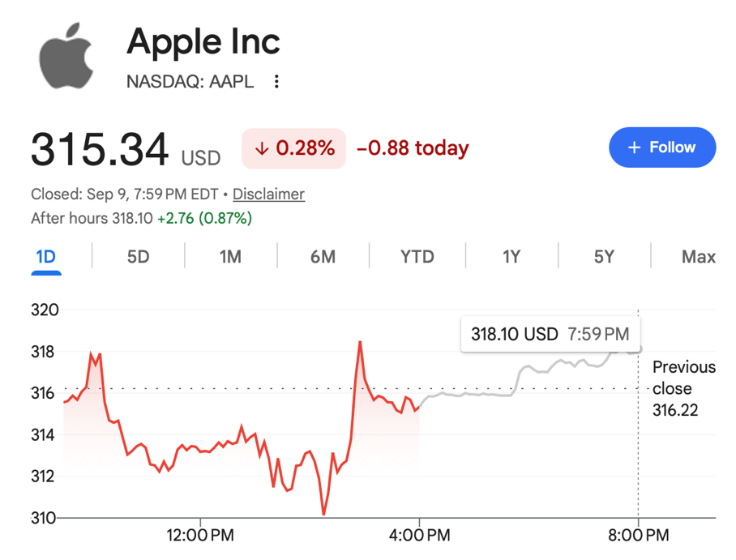Image resolution: width=736 pixels, height=560 pixels.
Task: Select the Max time range
Action: (x=699, y=257)
